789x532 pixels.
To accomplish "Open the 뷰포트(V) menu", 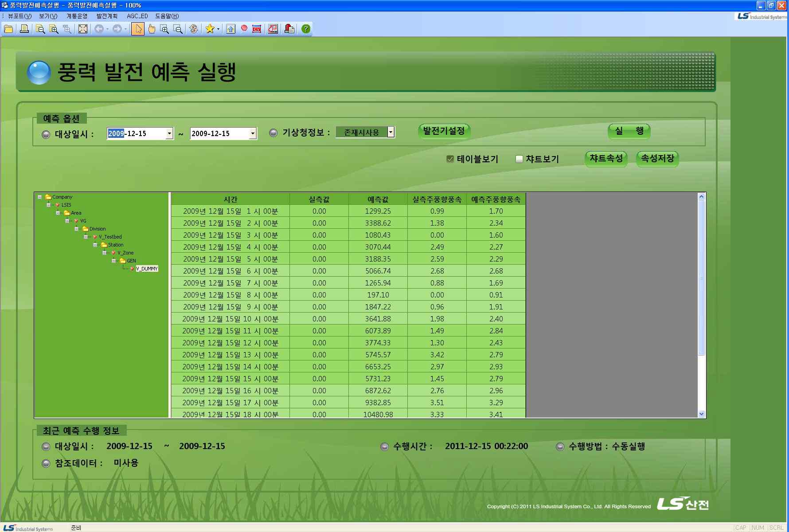I will pos(20,16).
